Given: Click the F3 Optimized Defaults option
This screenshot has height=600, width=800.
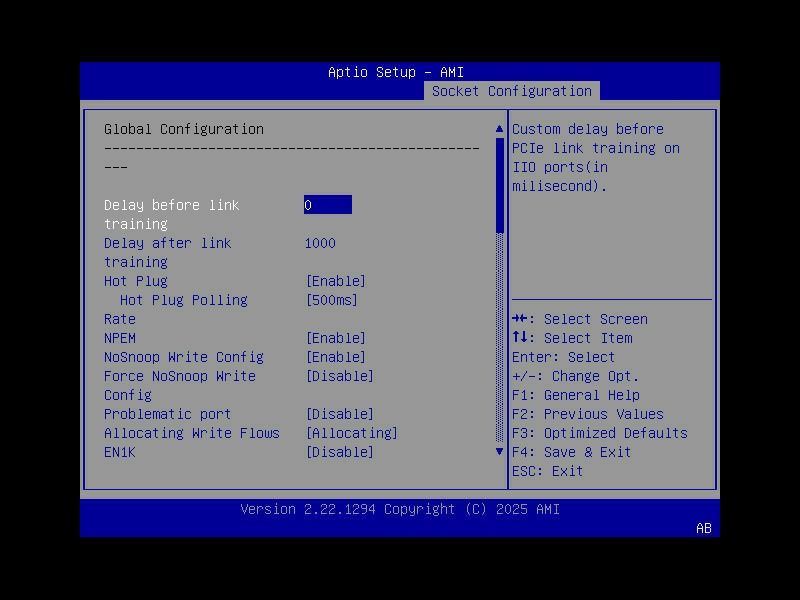Looking at the screenshot, I should click(600, 433).
